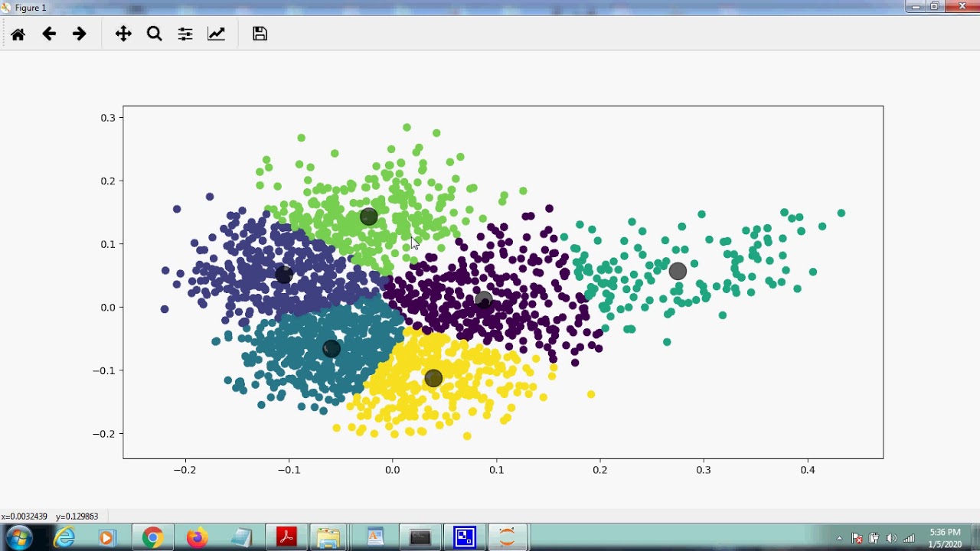Select the active Figure window taskbar button
This screenshot has width=980, height=551.
[x=508, y=538]
